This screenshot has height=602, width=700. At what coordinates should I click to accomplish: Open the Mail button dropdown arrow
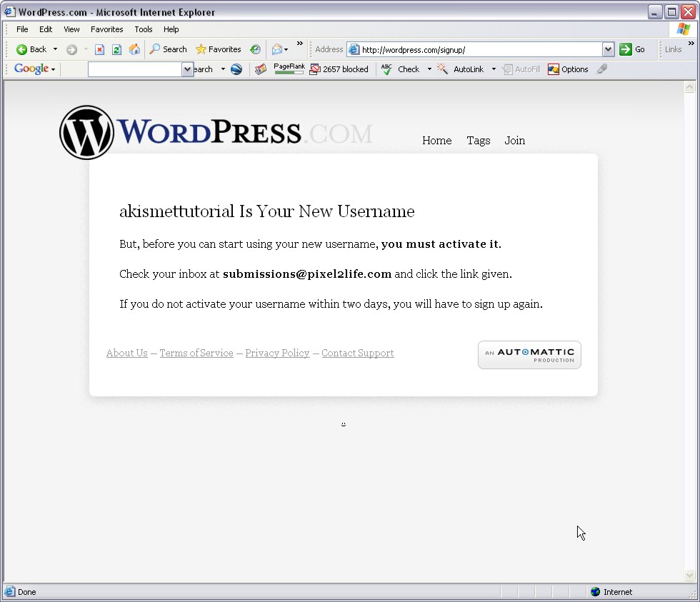point(286,49)
